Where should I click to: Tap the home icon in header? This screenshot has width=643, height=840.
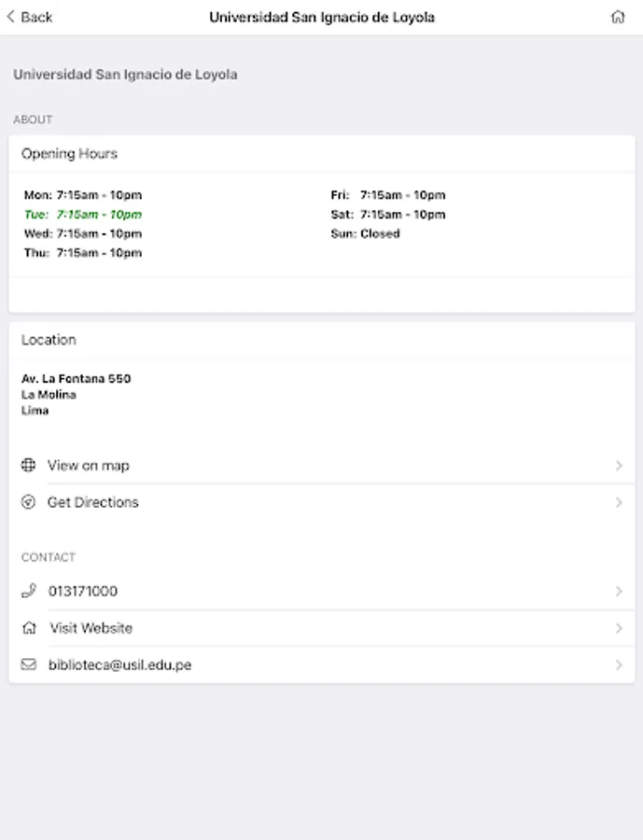pos(617,17)
